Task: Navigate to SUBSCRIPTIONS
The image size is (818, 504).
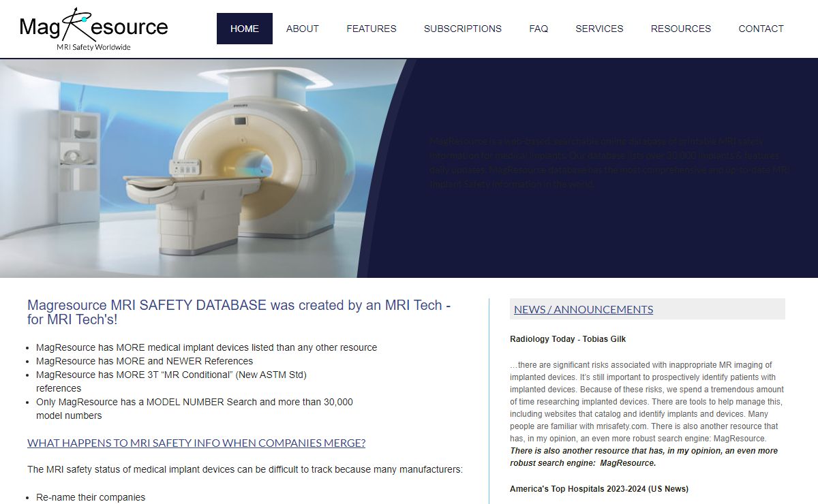Action: point(463,29)
